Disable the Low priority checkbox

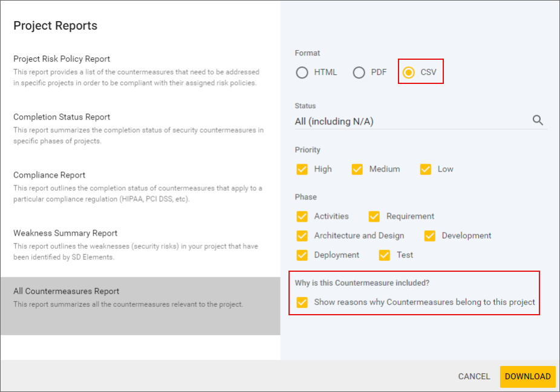click(x=426, y=169)
